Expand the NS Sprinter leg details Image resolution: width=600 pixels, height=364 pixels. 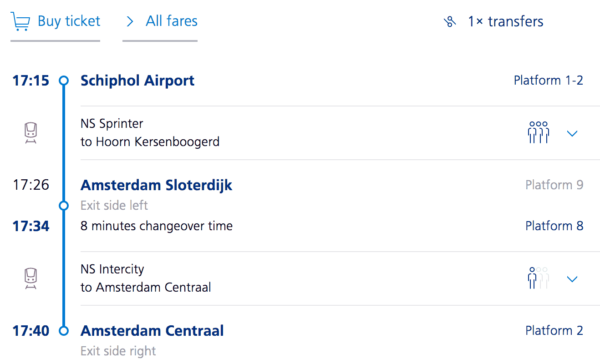pos(572,133)
